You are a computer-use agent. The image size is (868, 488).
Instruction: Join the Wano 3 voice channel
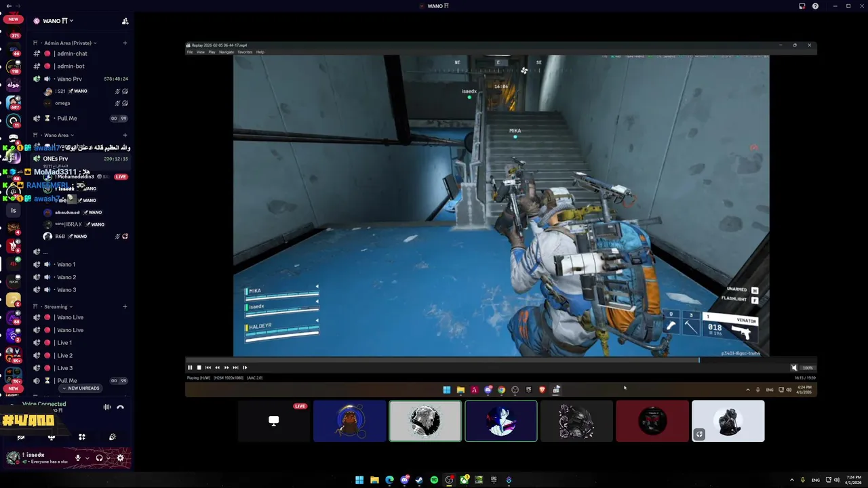point(81,290)
